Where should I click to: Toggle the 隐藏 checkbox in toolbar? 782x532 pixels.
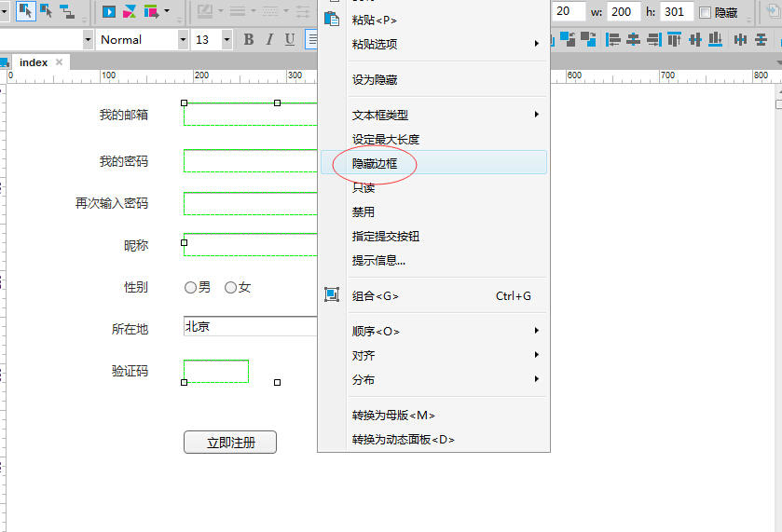coord(705,12)
